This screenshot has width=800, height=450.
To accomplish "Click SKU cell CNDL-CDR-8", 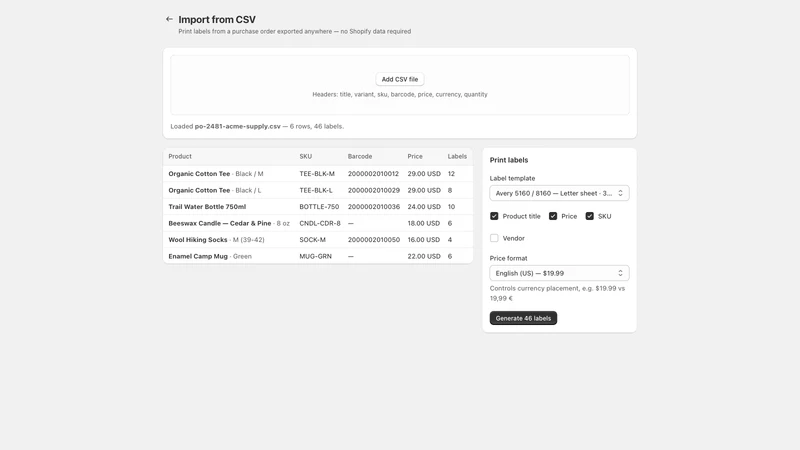I will [320, 223].
